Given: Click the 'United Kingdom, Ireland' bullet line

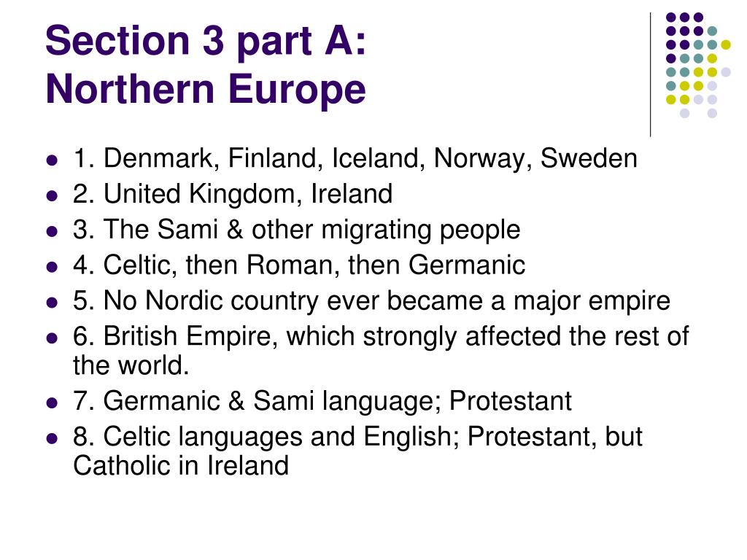Looking at the screenshot, I should (x=233, y=194).
